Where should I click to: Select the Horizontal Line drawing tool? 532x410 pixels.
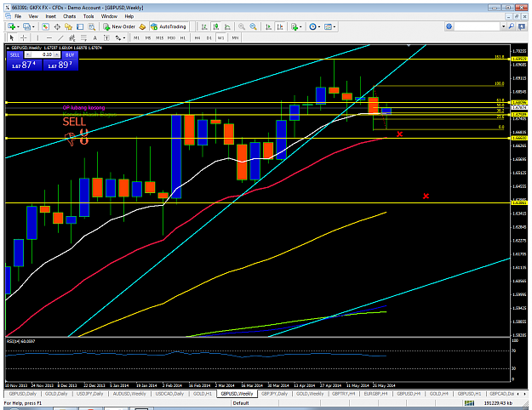(49, 37)
